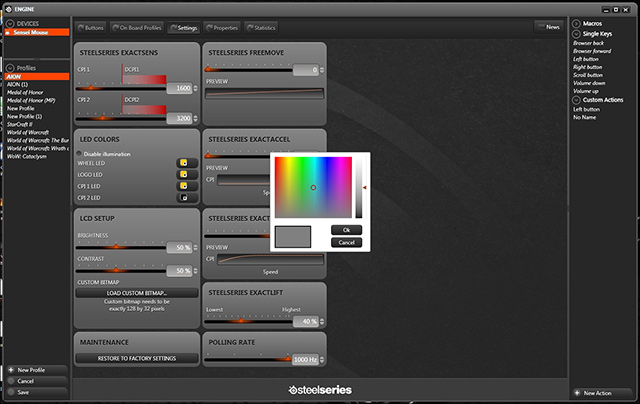Click the Polling Rate slider handle

point(288,359)
